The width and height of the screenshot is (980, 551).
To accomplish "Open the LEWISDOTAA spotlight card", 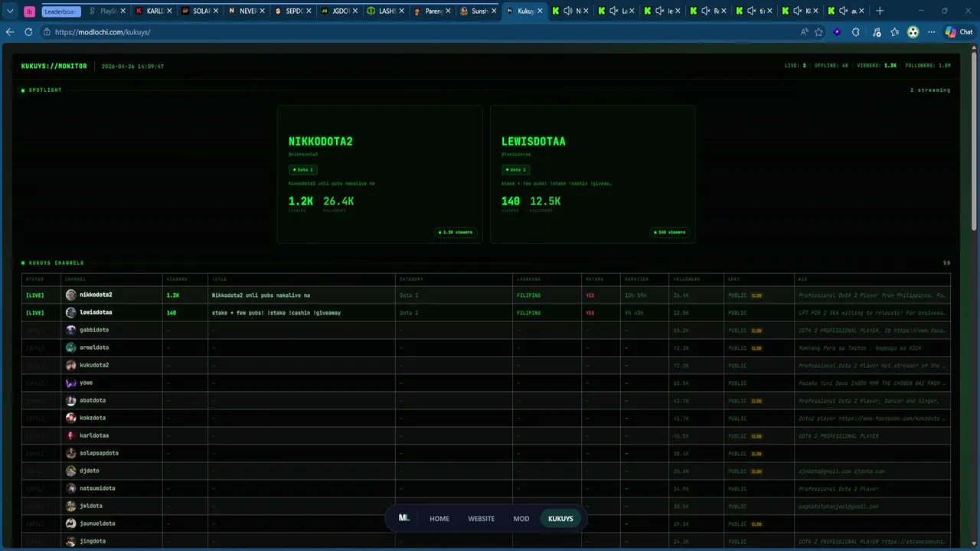I will point(593,174).
